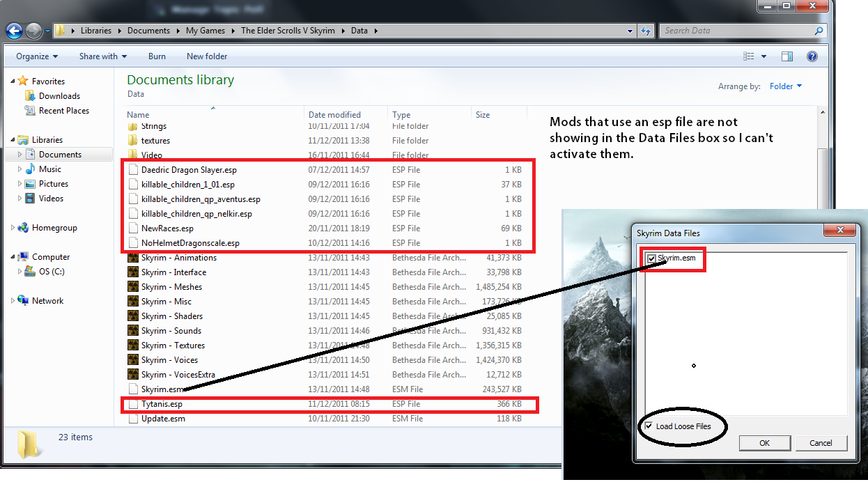This screenshot has width=868, height=489.
Task: Click the textures folder icon
Action: tap(134, 141)
